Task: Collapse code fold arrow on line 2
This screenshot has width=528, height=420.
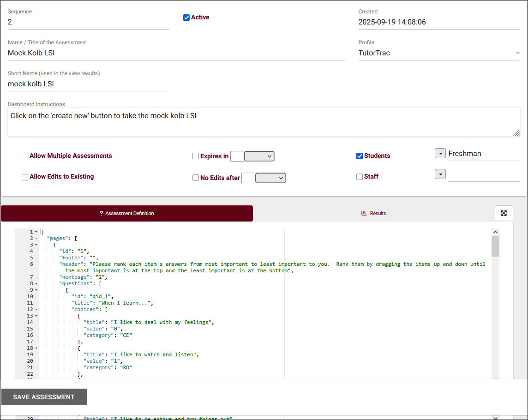Action: (x=36, y=238)
